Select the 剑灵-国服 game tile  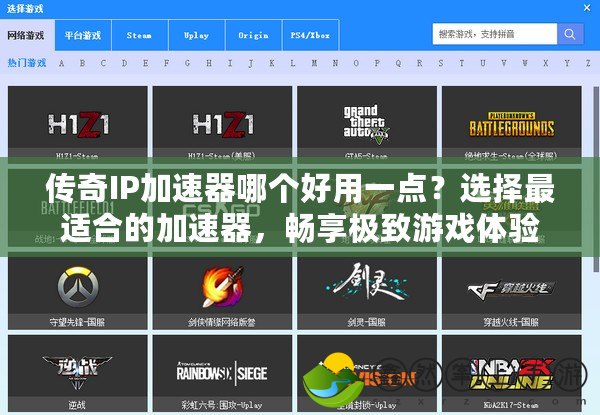367,293
